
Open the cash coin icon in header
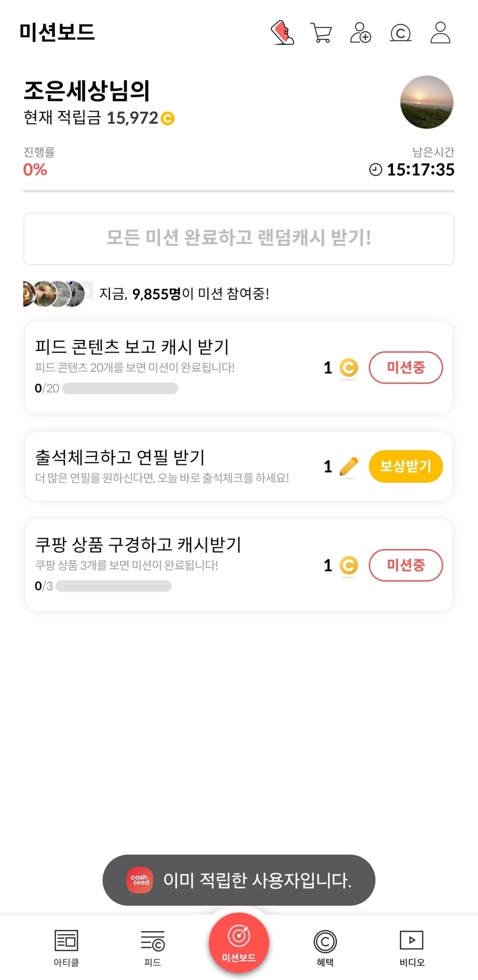coord(400,33)
